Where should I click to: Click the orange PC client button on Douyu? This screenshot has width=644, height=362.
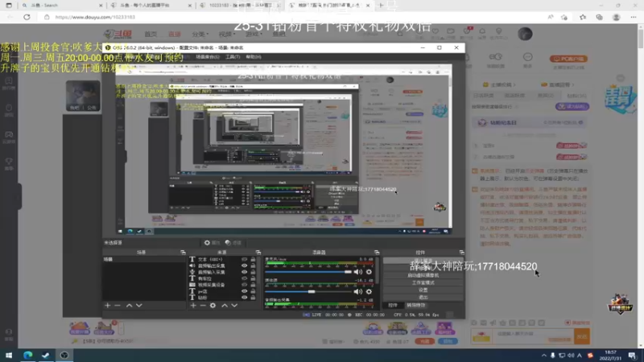pos(568,59)
